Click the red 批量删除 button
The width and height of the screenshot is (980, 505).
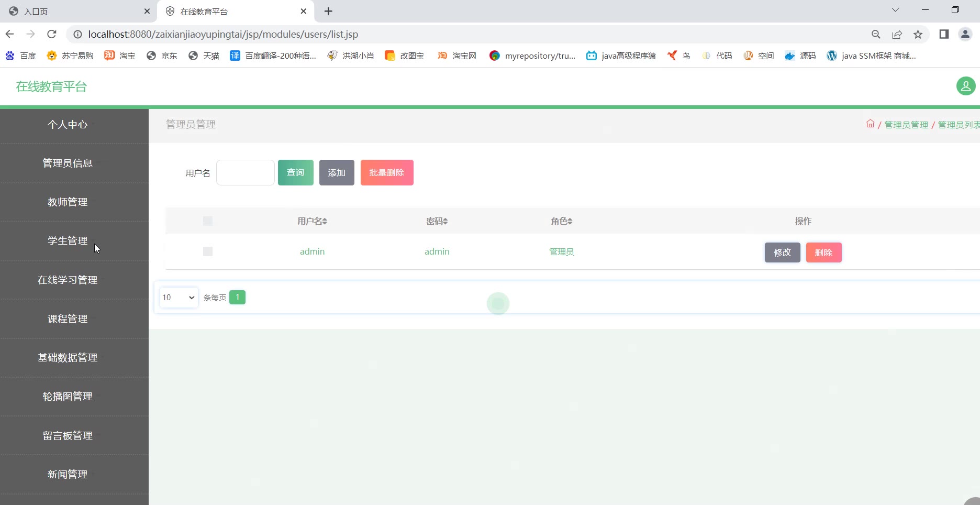(387, 173)
